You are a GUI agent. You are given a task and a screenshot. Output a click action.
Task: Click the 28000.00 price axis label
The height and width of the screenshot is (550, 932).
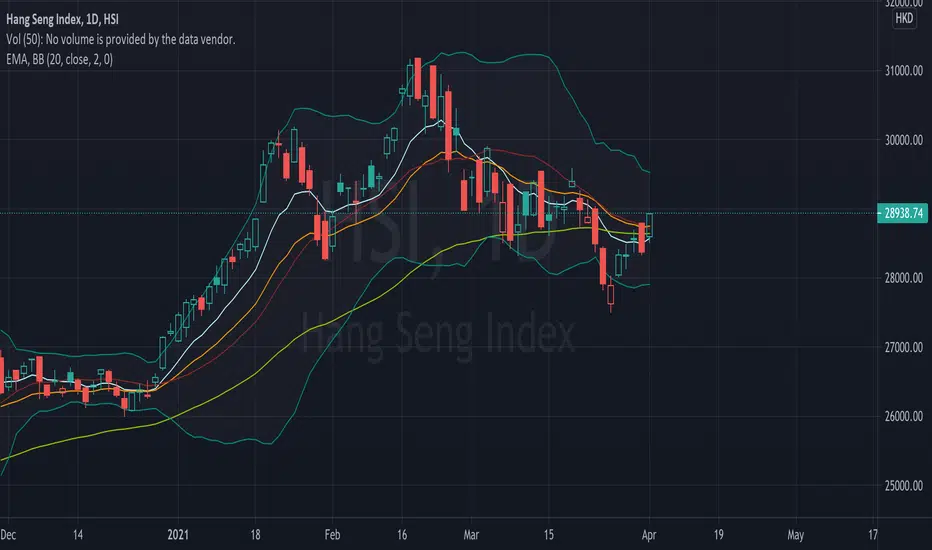903,278
